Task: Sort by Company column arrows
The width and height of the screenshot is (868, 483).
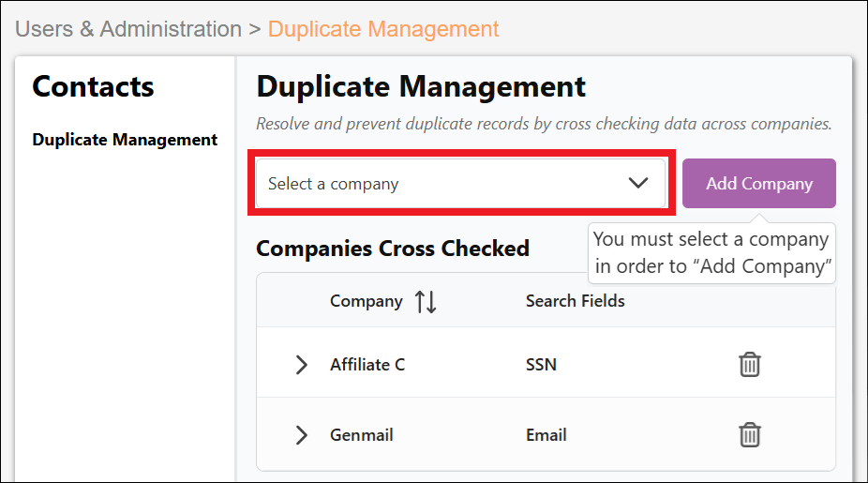Action: pos(426,302)
